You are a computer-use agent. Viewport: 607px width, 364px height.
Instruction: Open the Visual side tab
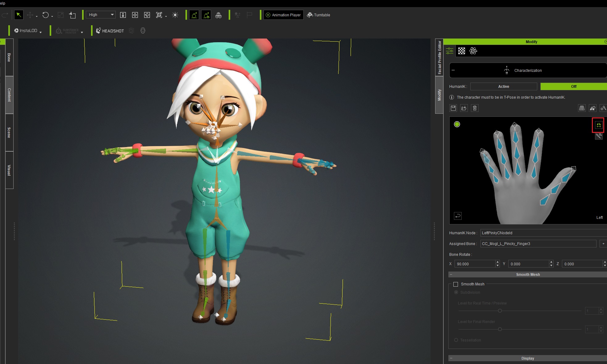(x=9, y=170)
